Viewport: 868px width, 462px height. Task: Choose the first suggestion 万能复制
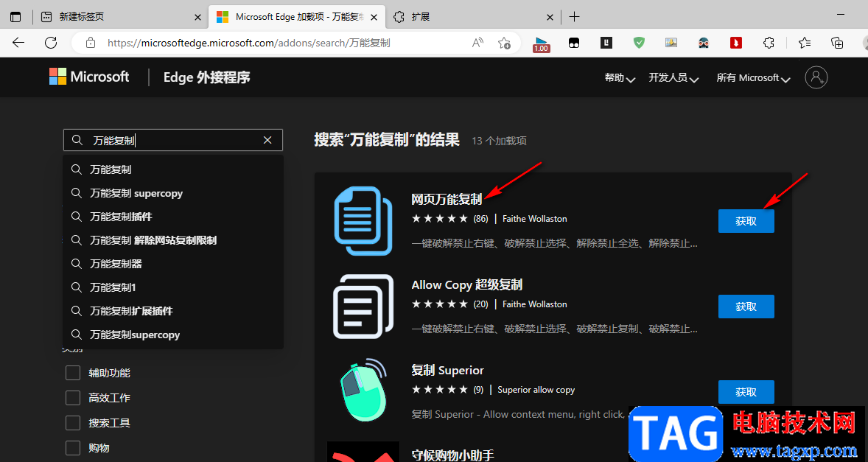click(x=173, y=169)
